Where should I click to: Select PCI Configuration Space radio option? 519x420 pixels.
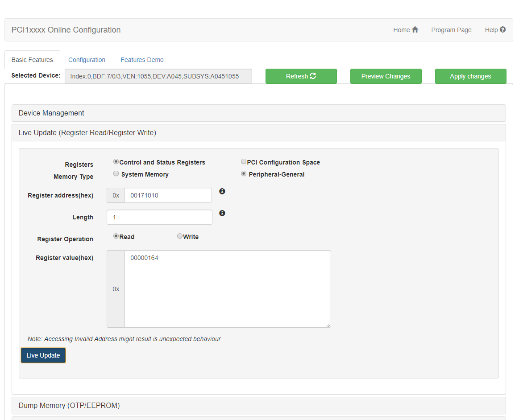pos(244,162)
